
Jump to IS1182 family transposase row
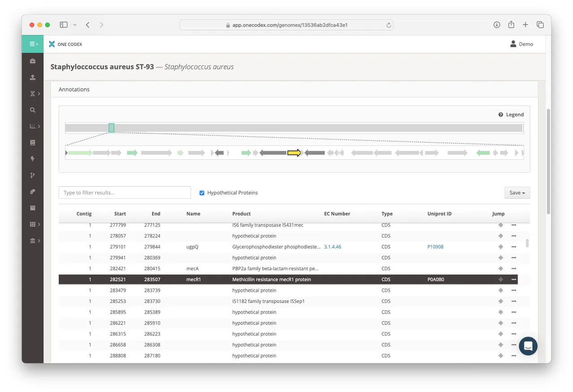pyautogui.click(x=500, y=301)
